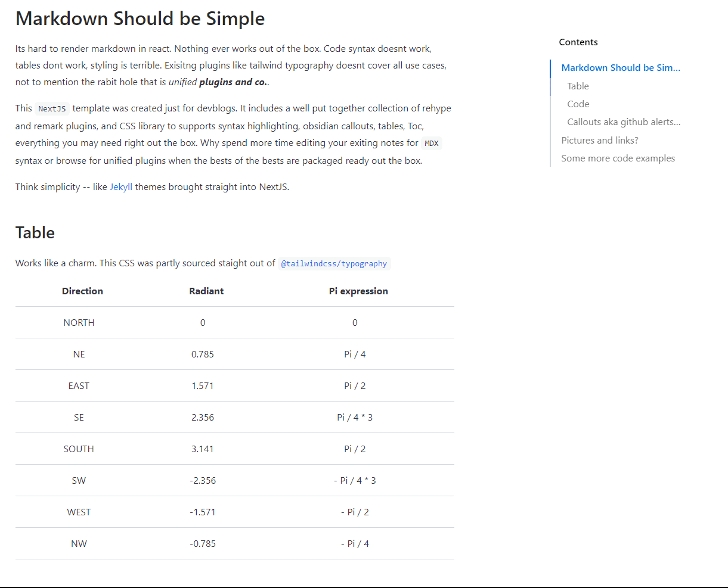728x588 pixels.
Task: Click the Pi / 4 * 3 cell for SE
Action: point(355,417)
